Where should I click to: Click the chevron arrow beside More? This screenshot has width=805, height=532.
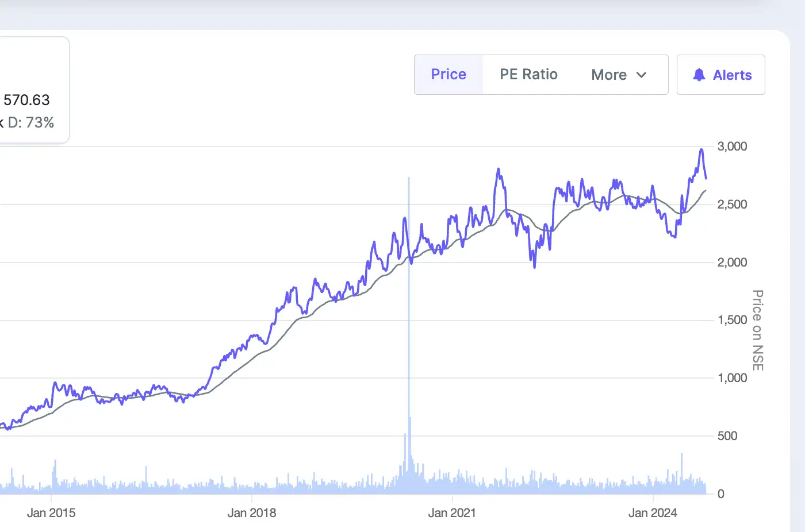(642, 75)
